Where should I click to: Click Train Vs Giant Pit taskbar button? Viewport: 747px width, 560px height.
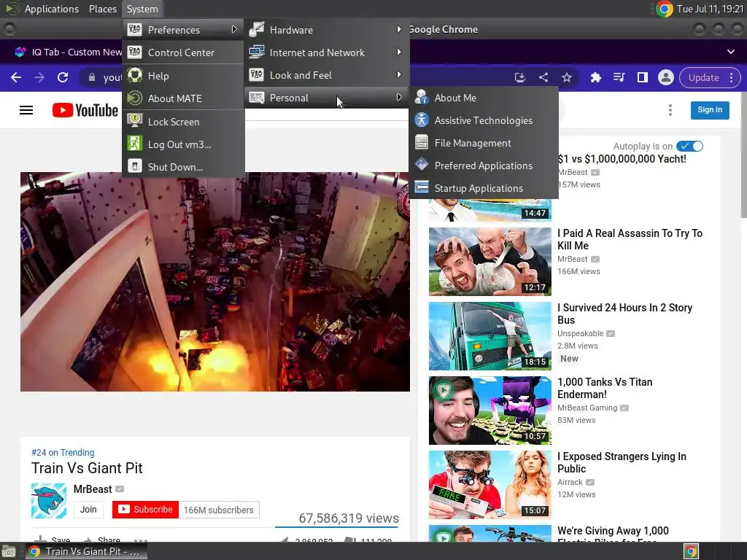[x=85, y=551]
